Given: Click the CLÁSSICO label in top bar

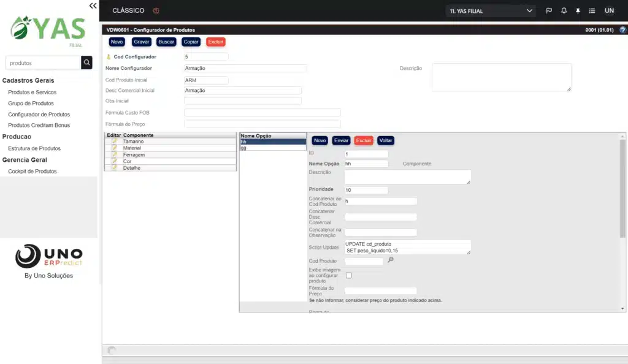Looking at the screenshot, I should point(128,10).
